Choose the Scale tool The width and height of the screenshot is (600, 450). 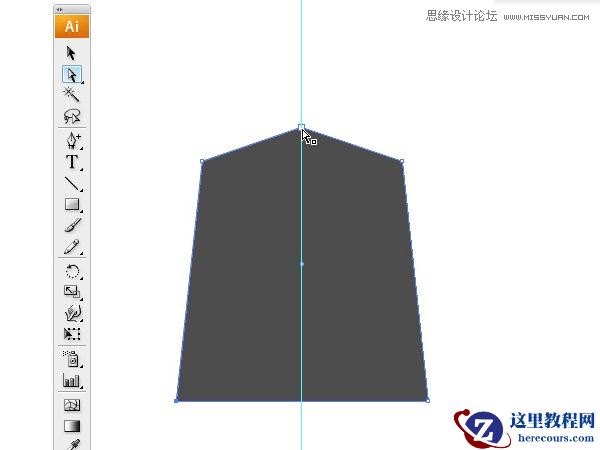pyautogui.click(x=72, y=292)
